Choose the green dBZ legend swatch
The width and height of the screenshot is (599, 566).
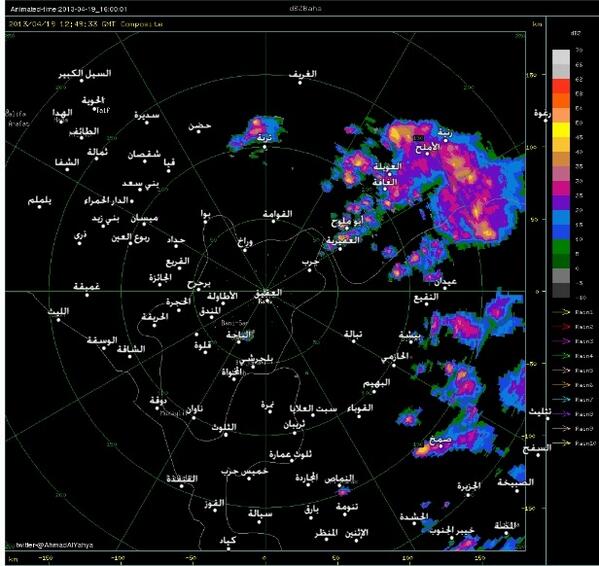561,247
